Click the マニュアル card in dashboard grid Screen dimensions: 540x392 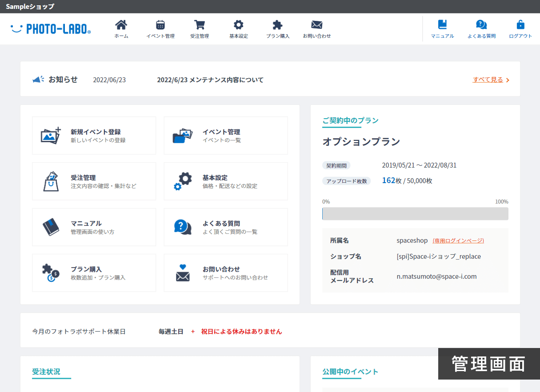(94, 227)
